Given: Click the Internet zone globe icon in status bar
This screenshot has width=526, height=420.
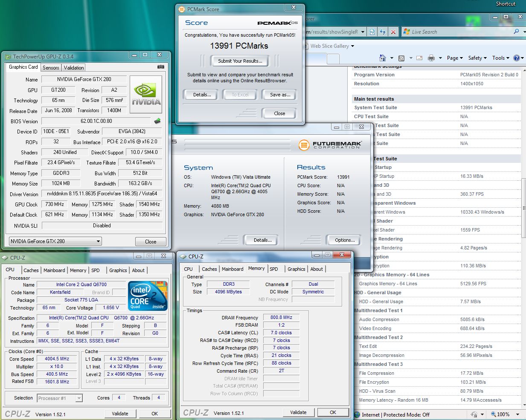Looking at the screenshot, I should pos(357,414).
